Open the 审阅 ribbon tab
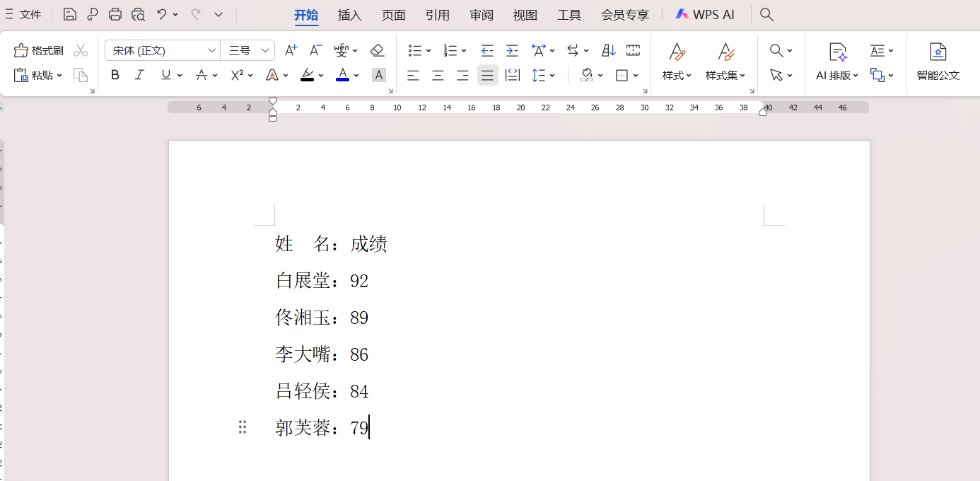Viewport: 980px width, 481px height. click(482, 14)
